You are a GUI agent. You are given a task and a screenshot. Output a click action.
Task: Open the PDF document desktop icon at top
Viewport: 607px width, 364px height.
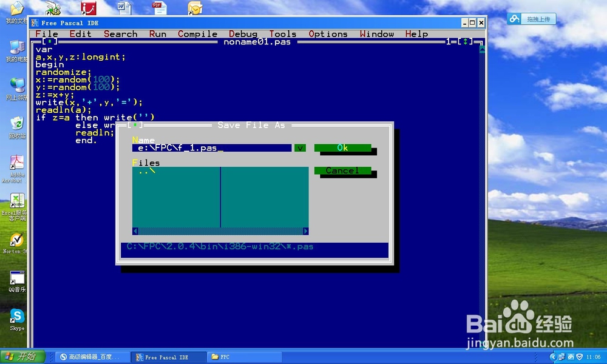coord(160,8)
